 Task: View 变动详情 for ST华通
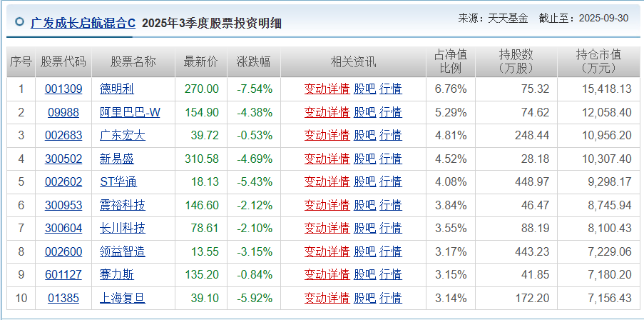click(x=327, y=182)
